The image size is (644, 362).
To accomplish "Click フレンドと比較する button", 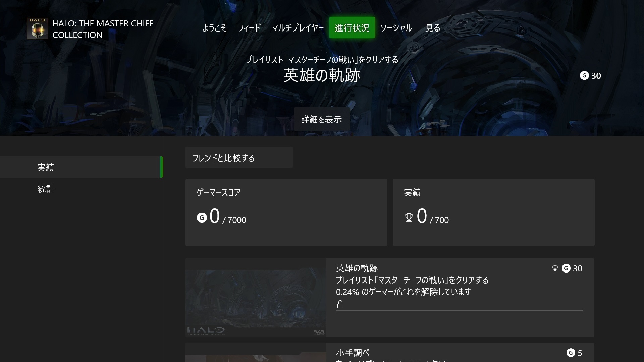I will [239, 158].
